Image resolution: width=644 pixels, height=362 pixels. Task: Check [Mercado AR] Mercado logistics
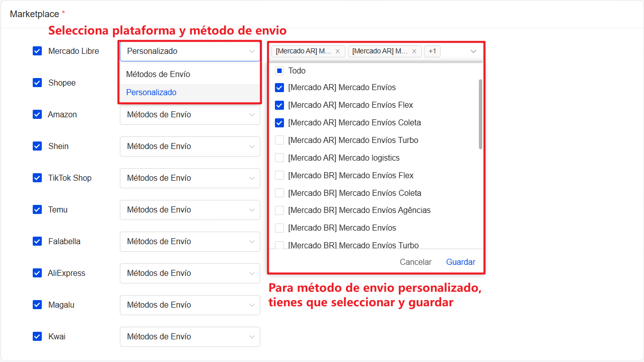tap(279, 158)
